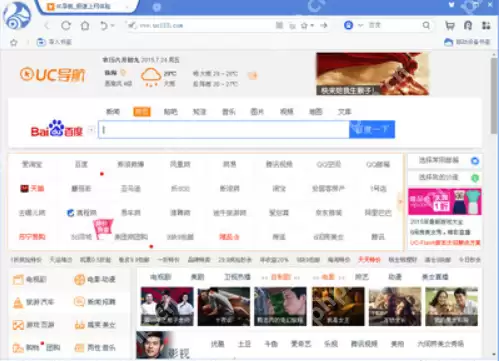The image size is (499, 361).
Task: Expand the undo icon's dropdown arrow
Action: [112, 25]
